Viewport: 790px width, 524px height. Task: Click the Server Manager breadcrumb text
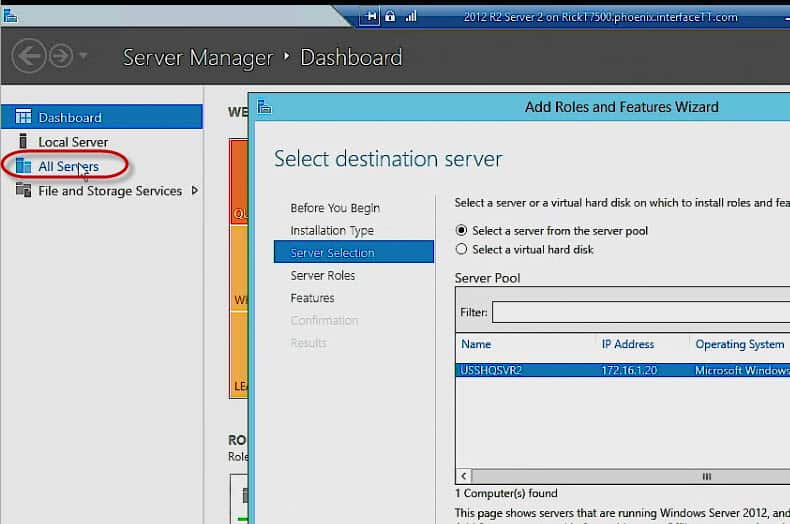click(198, 57)
